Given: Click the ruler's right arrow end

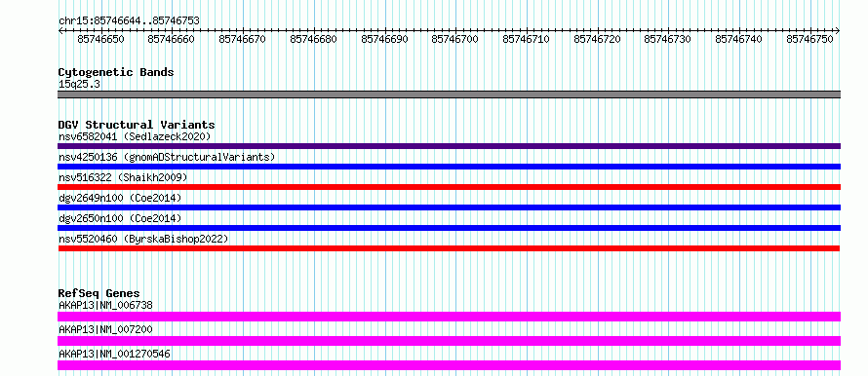Looking at the screenshot, I should click(x=838, y=30).
